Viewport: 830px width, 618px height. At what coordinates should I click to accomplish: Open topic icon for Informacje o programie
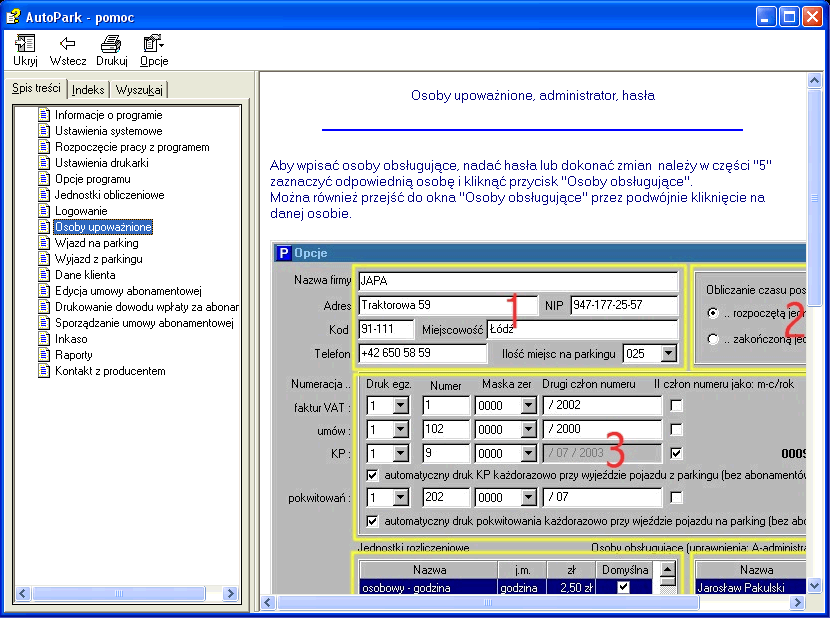(44, 115)
